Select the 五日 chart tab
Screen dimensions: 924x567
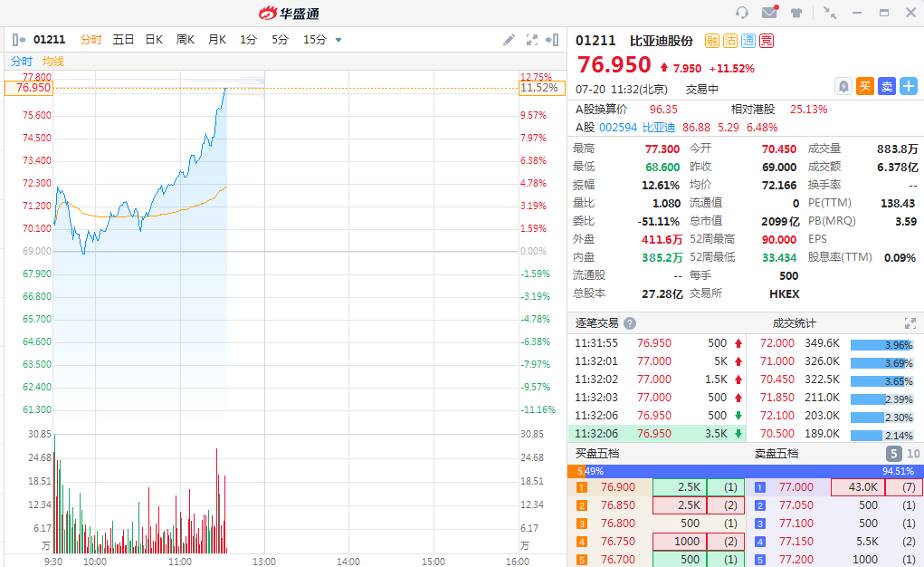[x=123, y=40]
